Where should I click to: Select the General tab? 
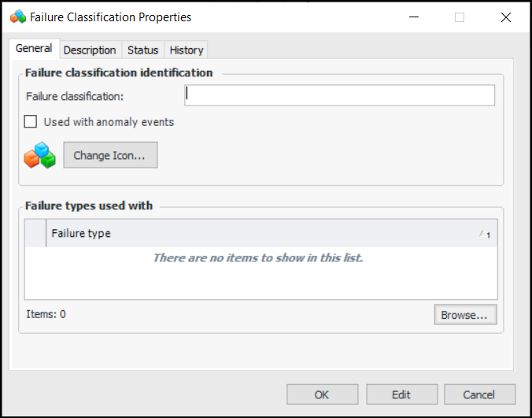(x=34, y=49)
